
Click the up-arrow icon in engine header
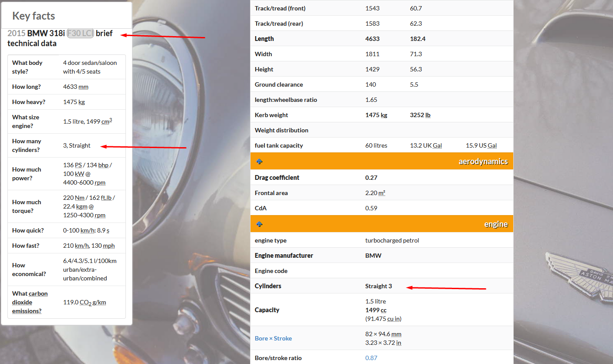pyautogui.click(x=259, y=224)
